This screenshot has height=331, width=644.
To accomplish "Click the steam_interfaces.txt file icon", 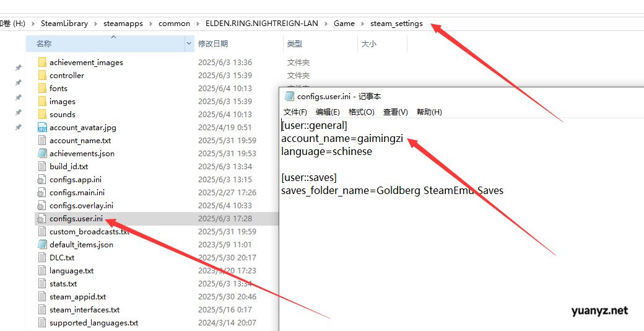I will tap(42, 310).
